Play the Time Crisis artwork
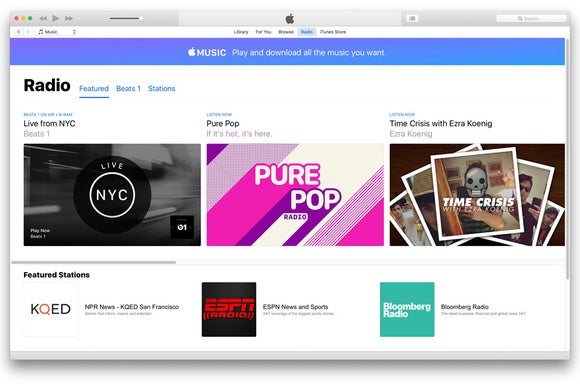The height and width of the screenshot is (387, 580). [477, 195]
